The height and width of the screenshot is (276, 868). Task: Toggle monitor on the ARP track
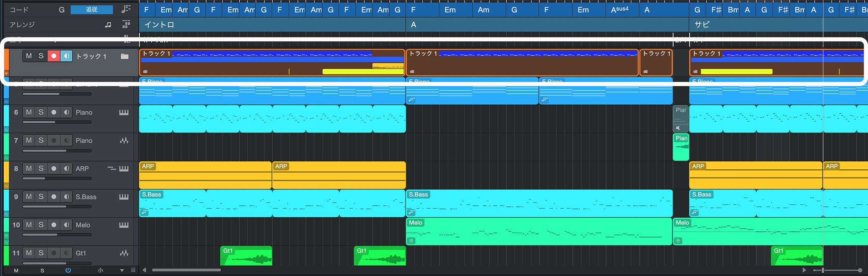pyautogui.click(x=66, y=169)
